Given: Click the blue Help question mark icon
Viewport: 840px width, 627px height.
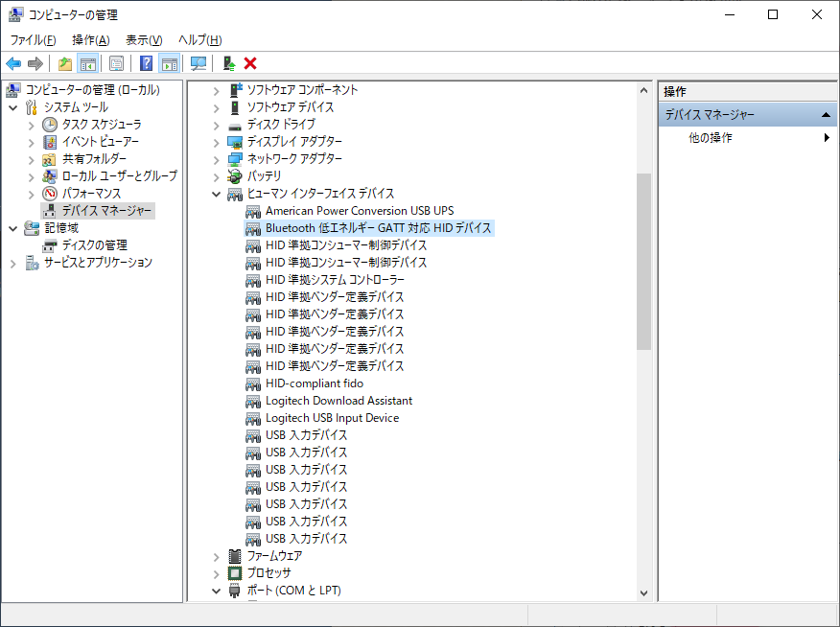Looking at the screenshot, I should point(146,63).
